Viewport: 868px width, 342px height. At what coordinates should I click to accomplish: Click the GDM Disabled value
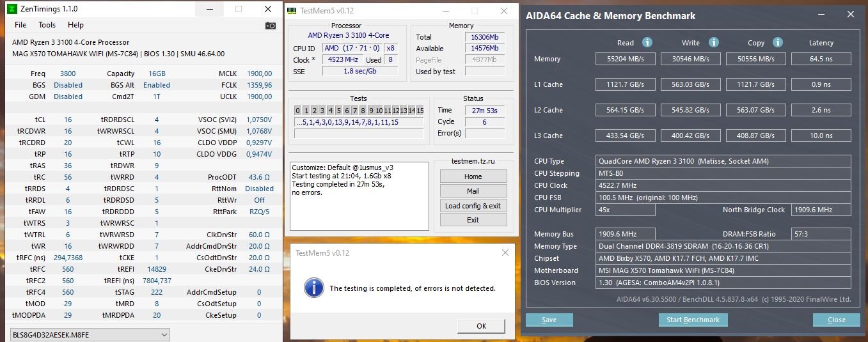coord(68,97)
